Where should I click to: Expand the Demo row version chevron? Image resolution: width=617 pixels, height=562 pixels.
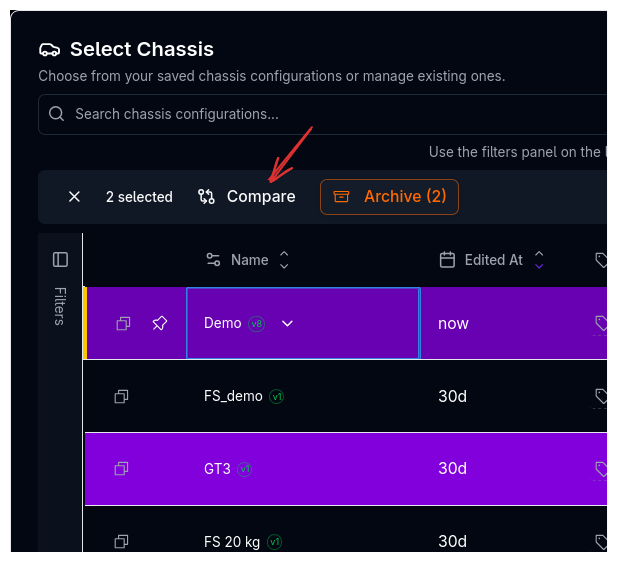(288, 323)
